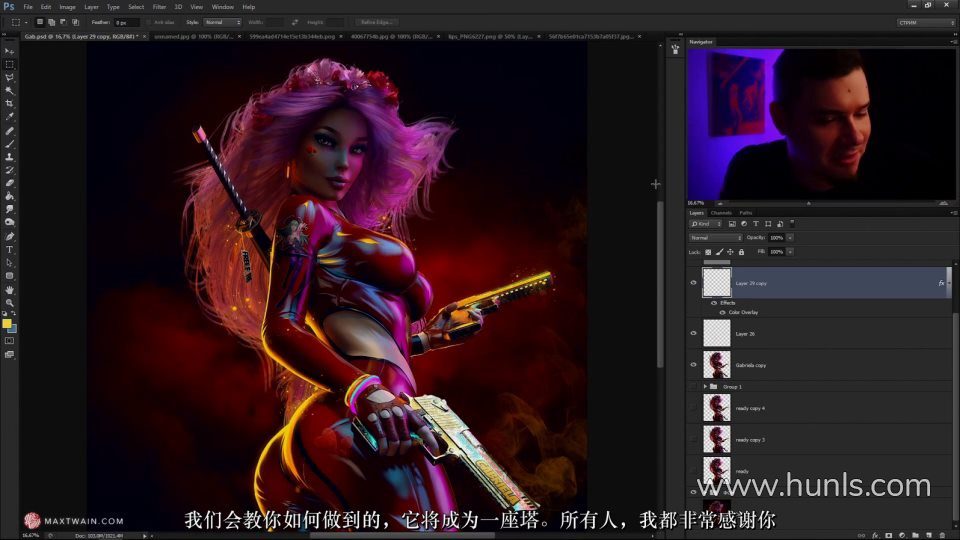This screenshot has height=540, width=960.
Task: Toggle lock position
Action: (730, 252)
